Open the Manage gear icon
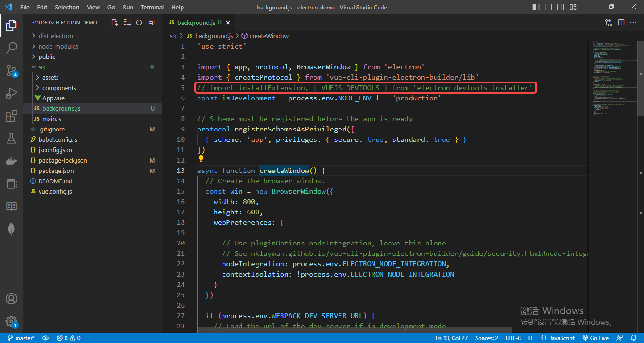 pyautogui.click(x=11, y=321)
